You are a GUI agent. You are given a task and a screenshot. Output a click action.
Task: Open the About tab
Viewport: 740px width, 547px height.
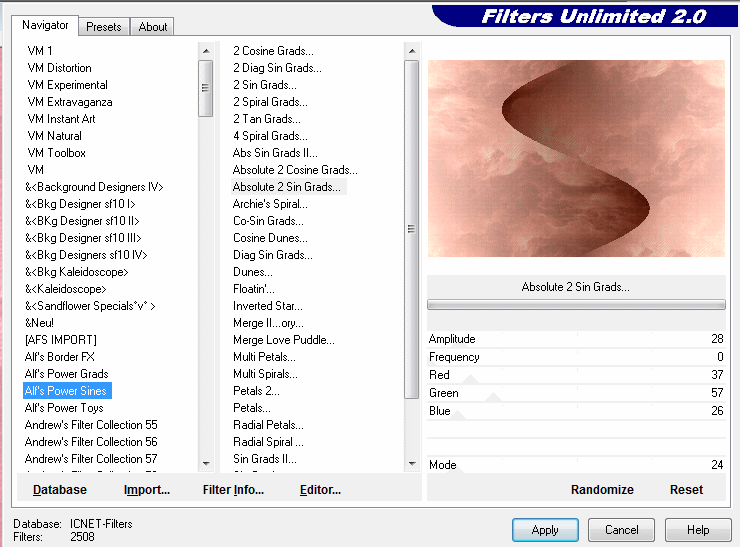click(x=153, y=27)
